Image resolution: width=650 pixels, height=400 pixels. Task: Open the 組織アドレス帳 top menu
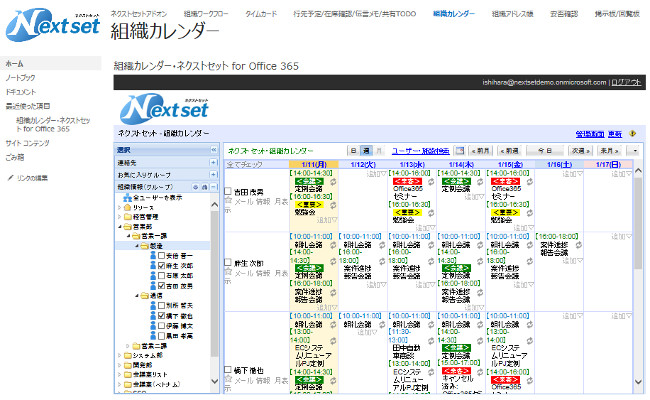click(512, 14)
